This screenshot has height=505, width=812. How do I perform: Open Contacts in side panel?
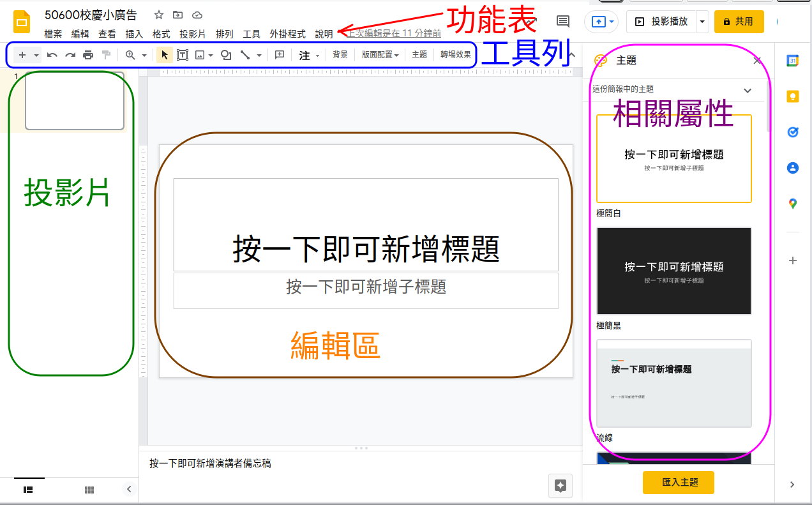[x=793, y=168]
